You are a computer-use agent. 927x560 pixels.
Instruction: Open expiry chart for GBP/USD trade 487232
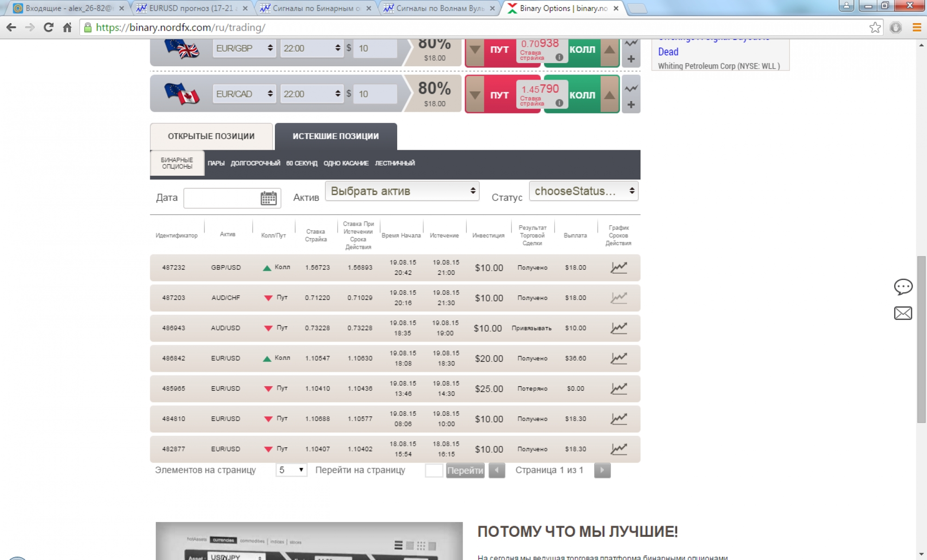click(618, 267)
